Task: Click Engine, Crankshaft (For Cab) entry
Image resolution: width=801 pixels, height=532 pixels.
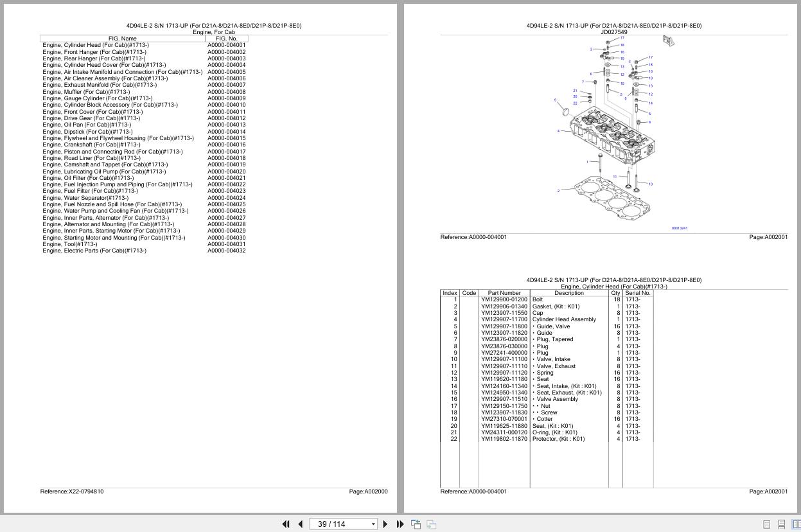Action: pos(91,145)
